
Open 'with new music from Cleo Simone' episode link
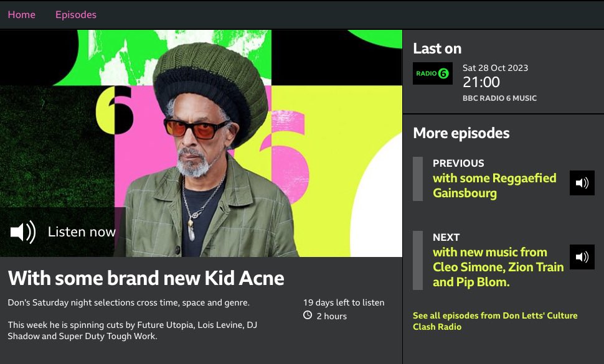498,267
